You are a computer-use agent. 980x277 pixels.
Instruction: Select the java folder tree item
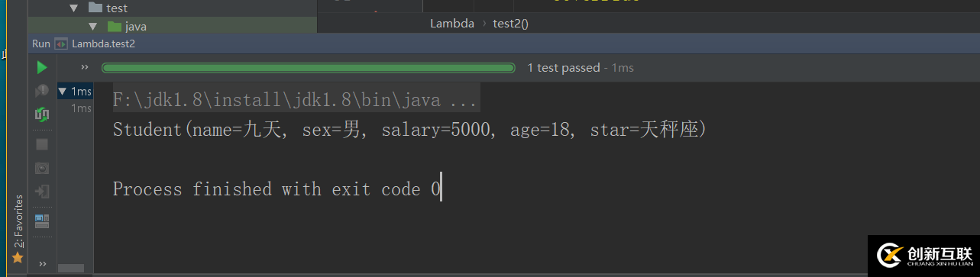click(x=127, y=26)
